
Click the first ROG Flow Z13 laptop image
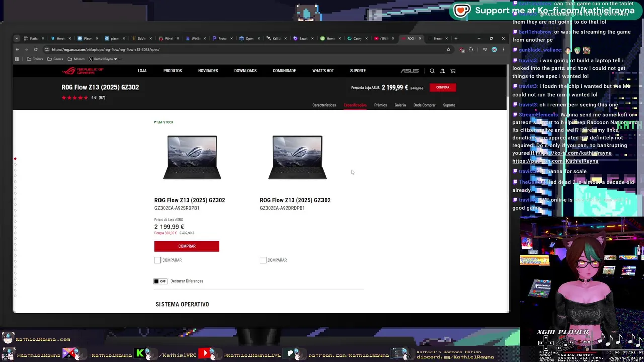coord(192,157)
